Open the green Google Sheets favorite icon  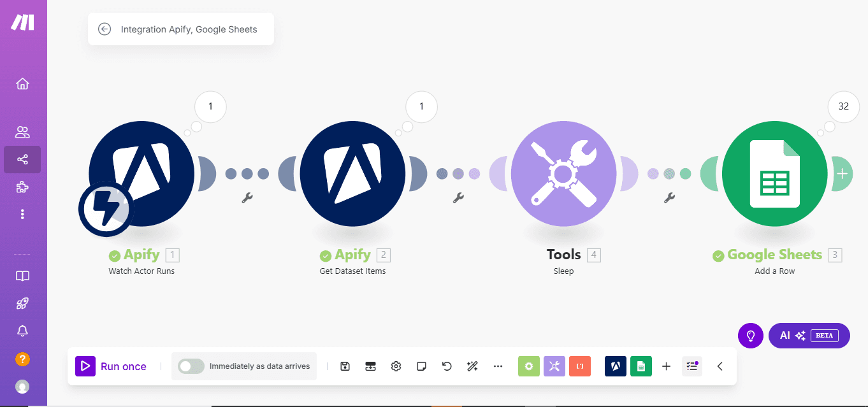pyautogui.click(x=641, y=366)
